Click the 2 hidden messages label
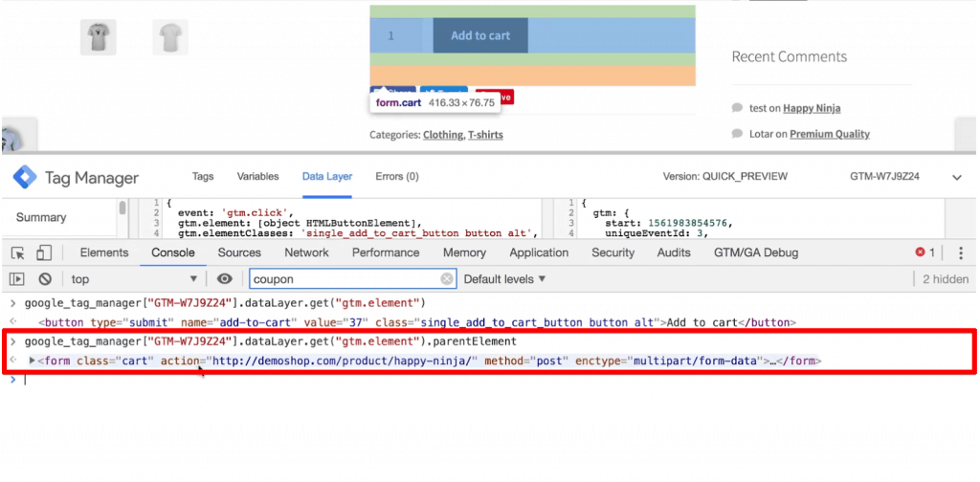The width and height of the screenshot is (980, 482). (x=946, y=279)
